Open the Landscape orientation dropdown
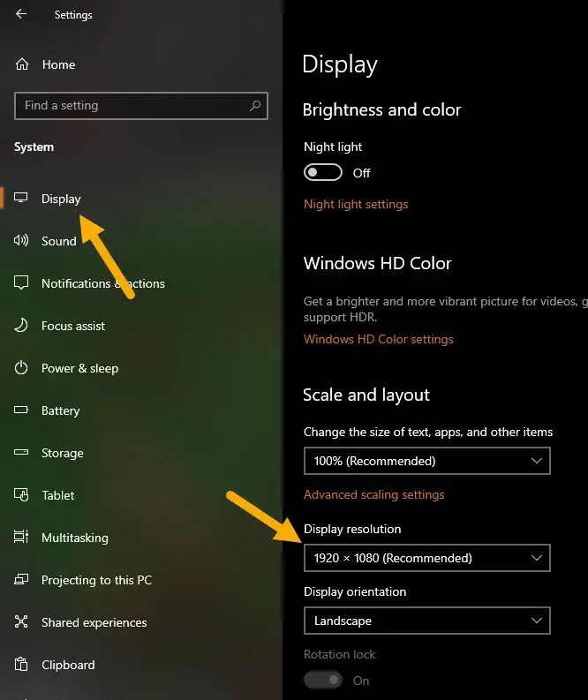 pos(426,621)
